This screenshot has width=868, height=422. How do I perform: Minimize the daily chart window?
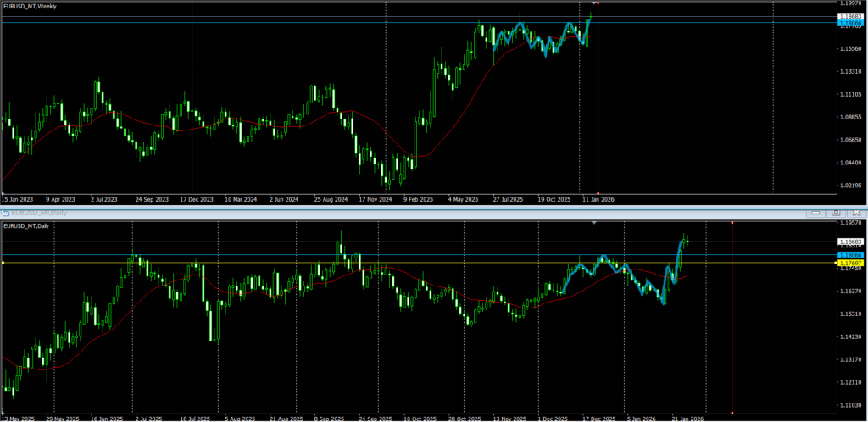(x=816, y=212)
